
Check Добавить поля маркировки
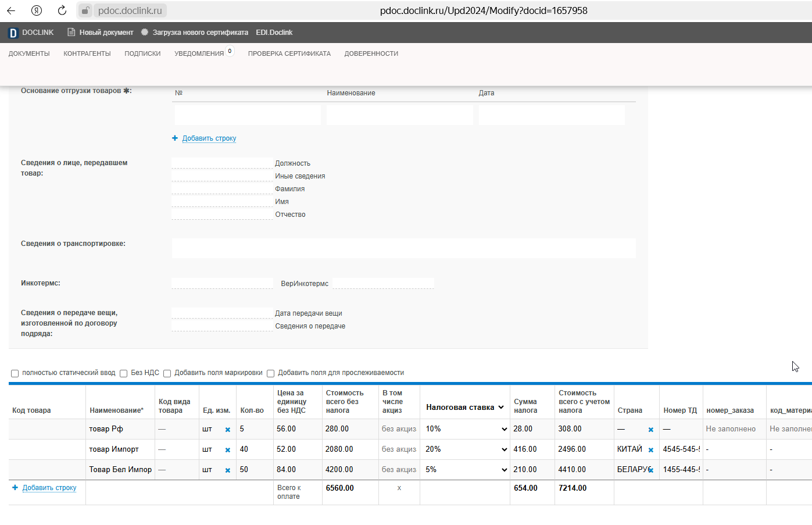(x=167, y=373)
